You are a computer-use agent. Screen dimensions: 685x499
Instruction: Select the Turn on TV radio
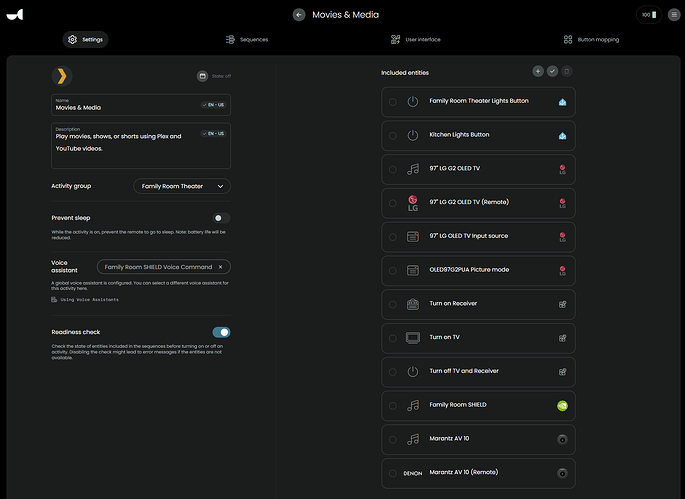tap(393, 338)
